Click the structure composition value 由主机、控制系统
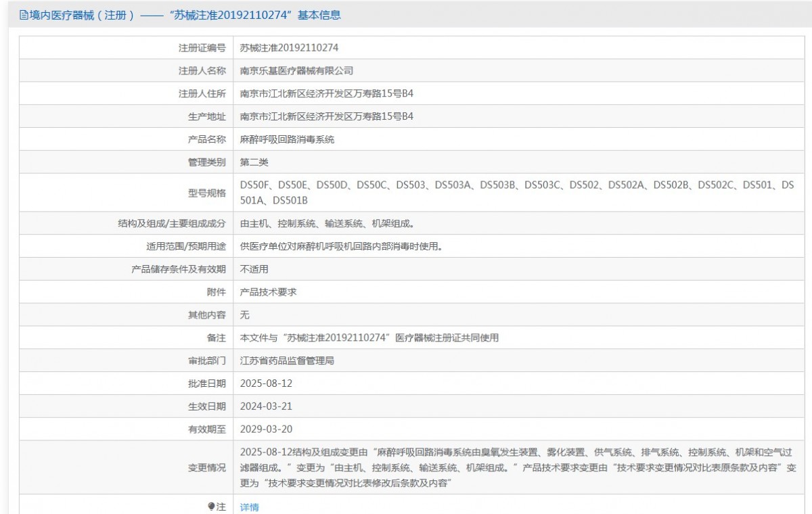This screenshot has height=514, width=812. (327, 223)
